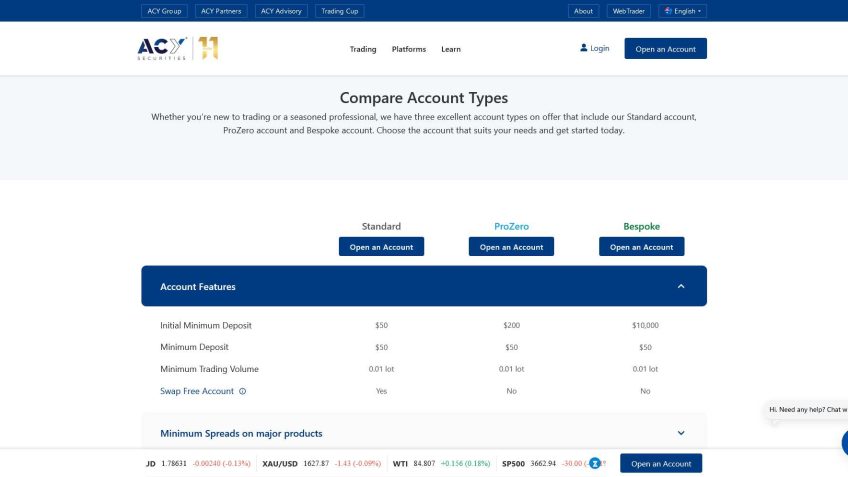The width and height of the screenshot is (848, 477).
Task: Click Open an Account under Bespoke
Action: pyautogui.click(x=641, y=247)
